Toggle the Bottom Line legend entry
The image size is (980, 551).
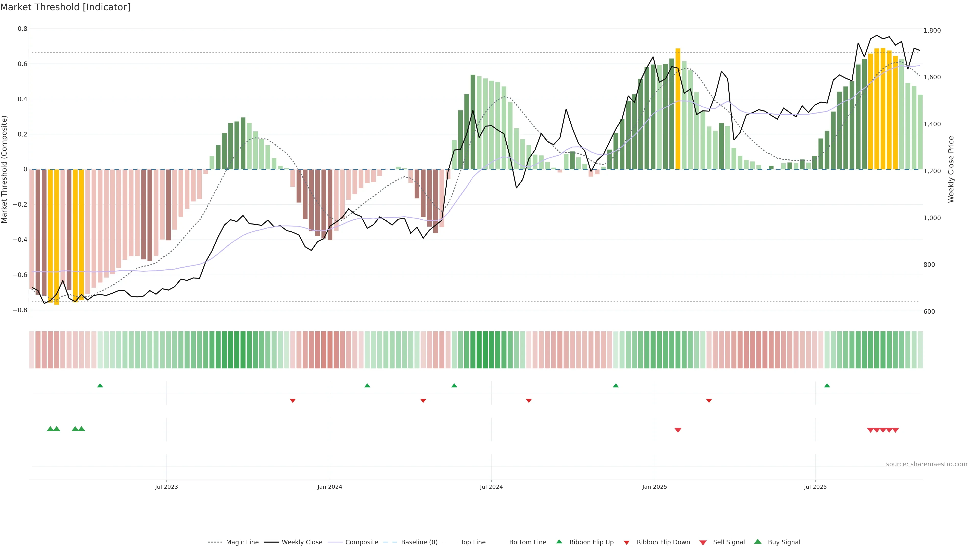coord(527,542)
